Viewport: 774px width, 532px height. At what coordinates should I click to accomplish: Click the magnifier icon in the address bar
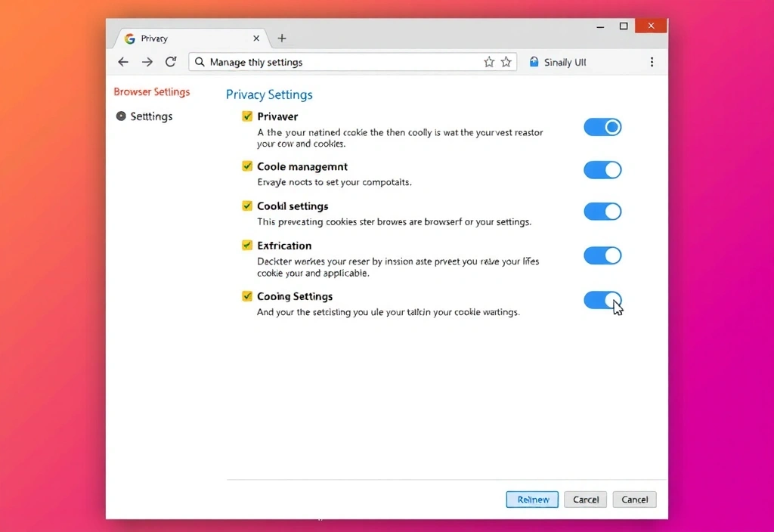pyautogui.click(x=200, y=62)
